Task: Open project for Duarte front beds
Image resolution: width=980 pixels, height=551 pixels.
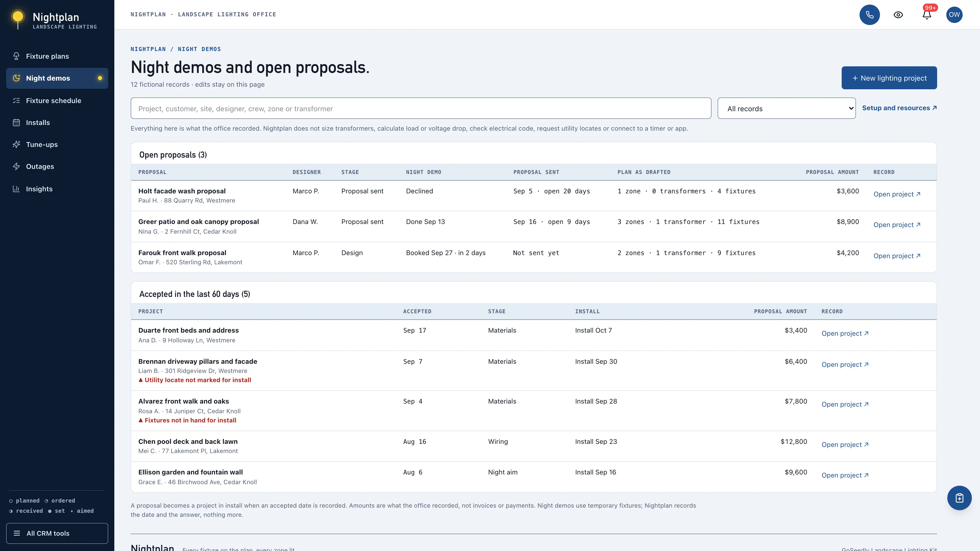Action: tap(845, 333)
